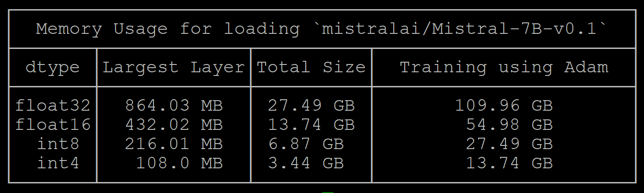Select the dtype column header
The width and height of the screenshot is (644, 193).
tap(52, 68)
